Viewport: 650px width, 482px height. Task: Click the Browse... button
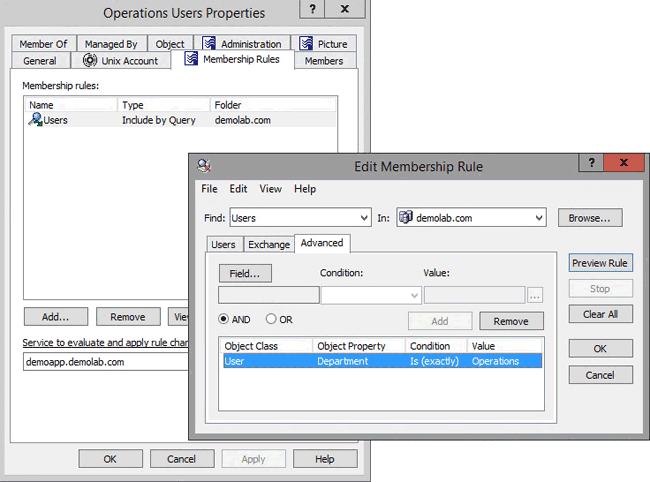[x=589, y=218]
